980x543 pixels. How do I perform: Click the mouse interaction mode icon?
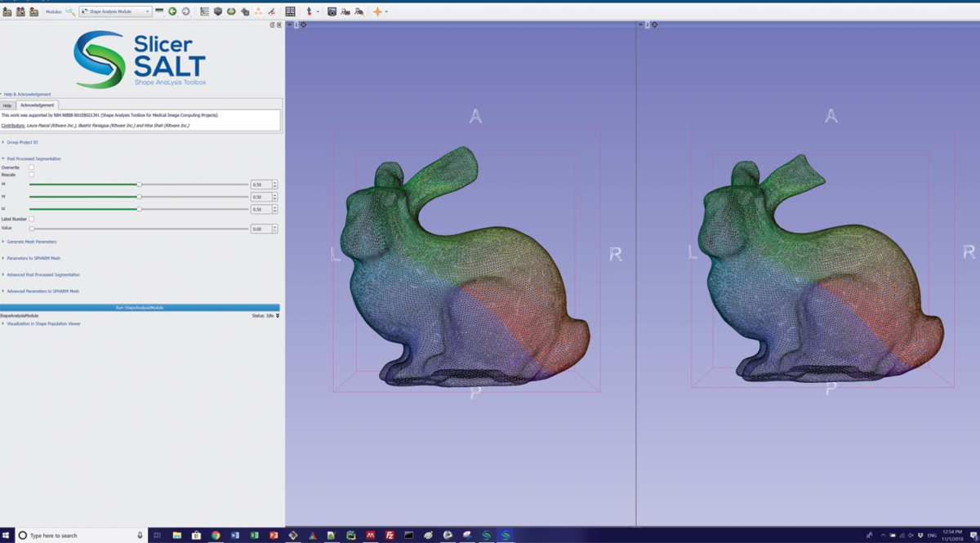pos(308,11)
